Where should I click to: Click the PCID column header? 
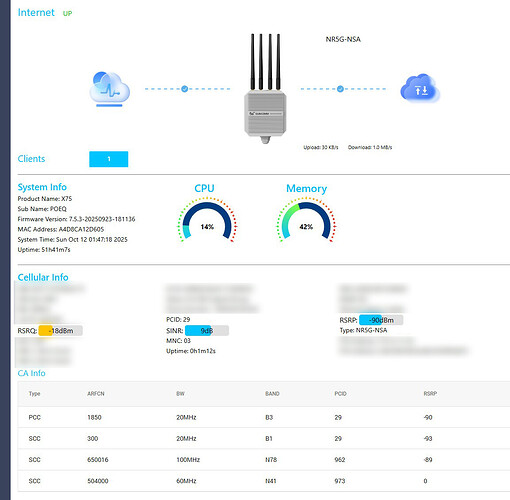click(x=340, y=394)
